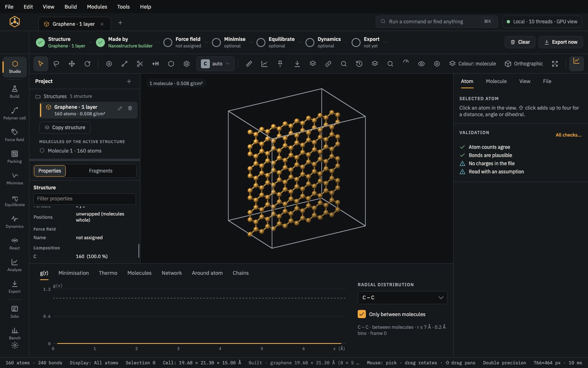Delete Graphene structure with the trash icon
This screenshot has width=588, height=368.
coord(130,108)
